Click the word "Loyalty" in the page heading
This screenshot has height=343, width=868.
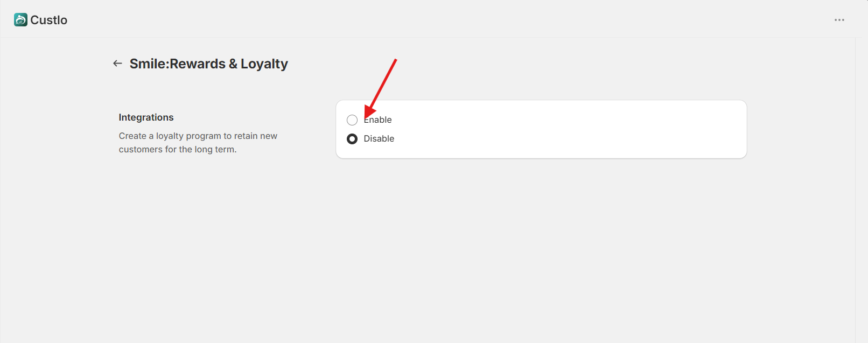click(x=264, y=64)
